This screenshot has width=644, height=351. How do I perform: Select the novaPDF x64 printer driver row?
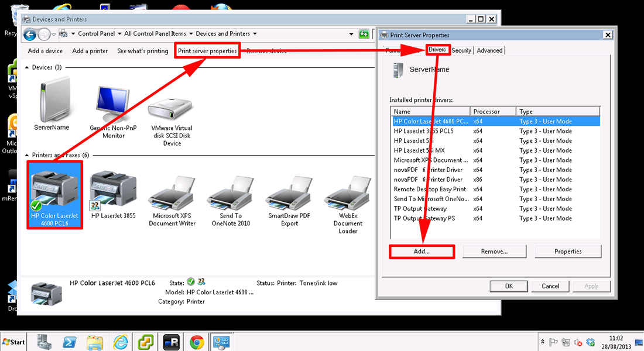[x=495, y=170]
